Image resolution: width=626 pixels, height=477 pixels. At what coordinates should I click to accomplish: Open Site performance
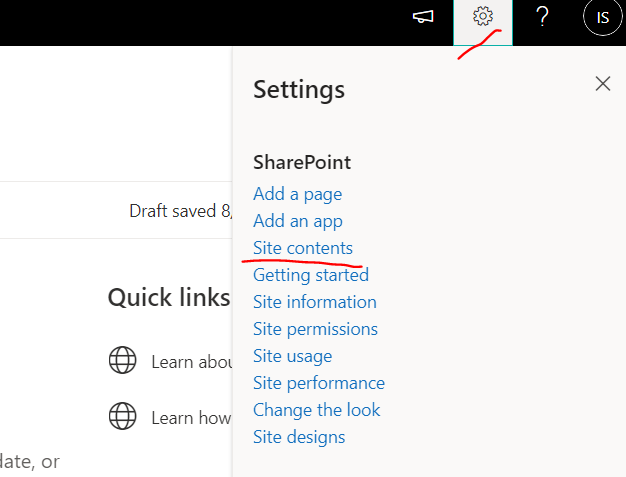[319, 383]
